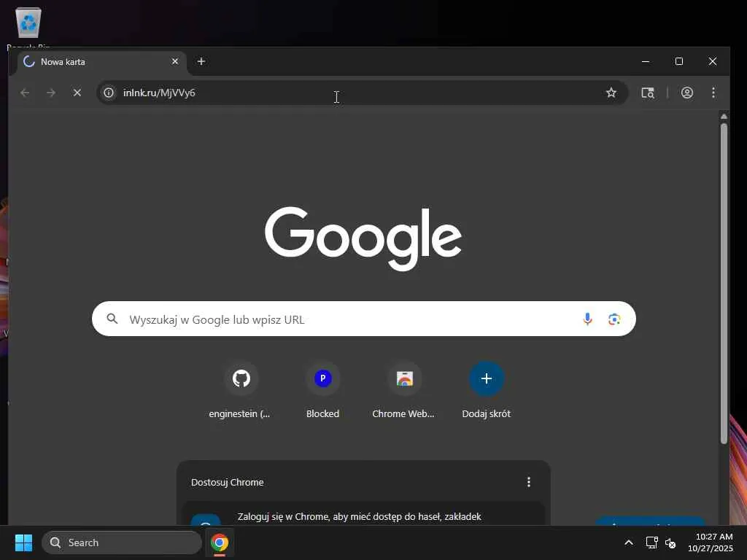Click the taskbar Search box

point(122,542)
